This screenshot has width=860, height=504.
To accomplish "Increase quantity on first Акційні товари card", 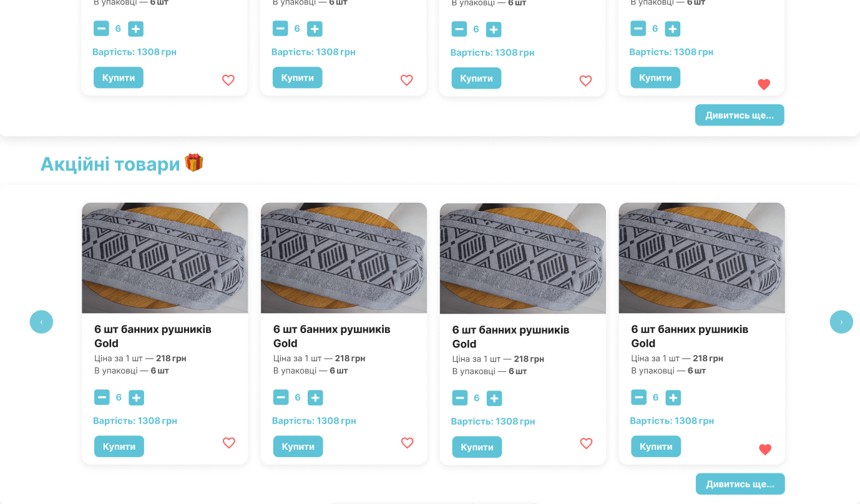I will click(x=136, y=398).
